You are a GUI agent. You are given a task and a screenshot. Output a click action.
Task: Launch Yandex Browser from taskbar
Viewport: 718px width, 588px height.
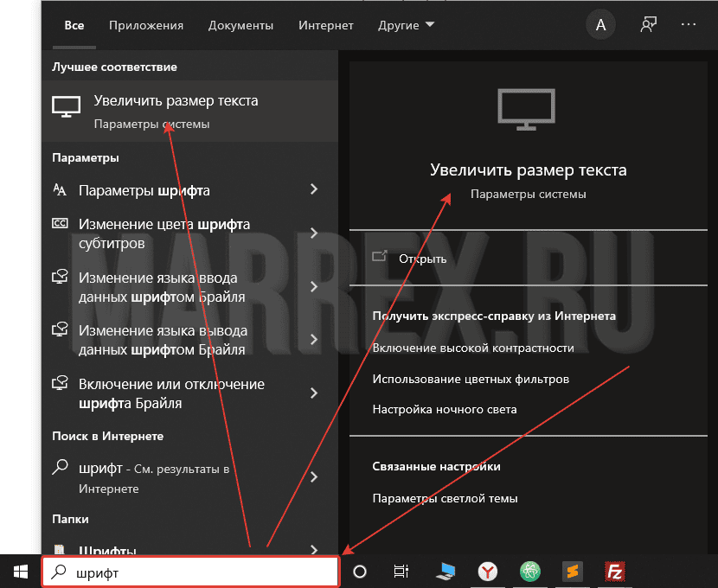click(x=488, y=572)
